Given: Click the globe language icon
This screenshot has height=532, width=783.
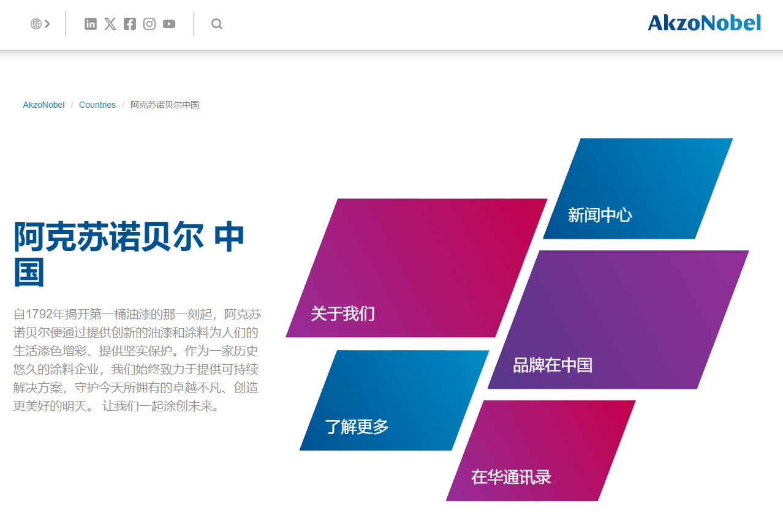Looking at the screenshot, I should tap(36, 23).
